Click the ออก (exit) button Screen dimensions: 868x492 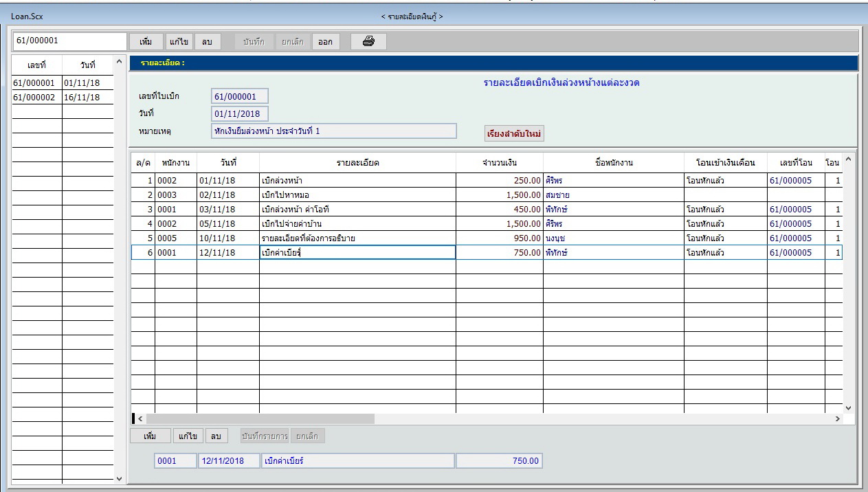click(x=325, y=42)
